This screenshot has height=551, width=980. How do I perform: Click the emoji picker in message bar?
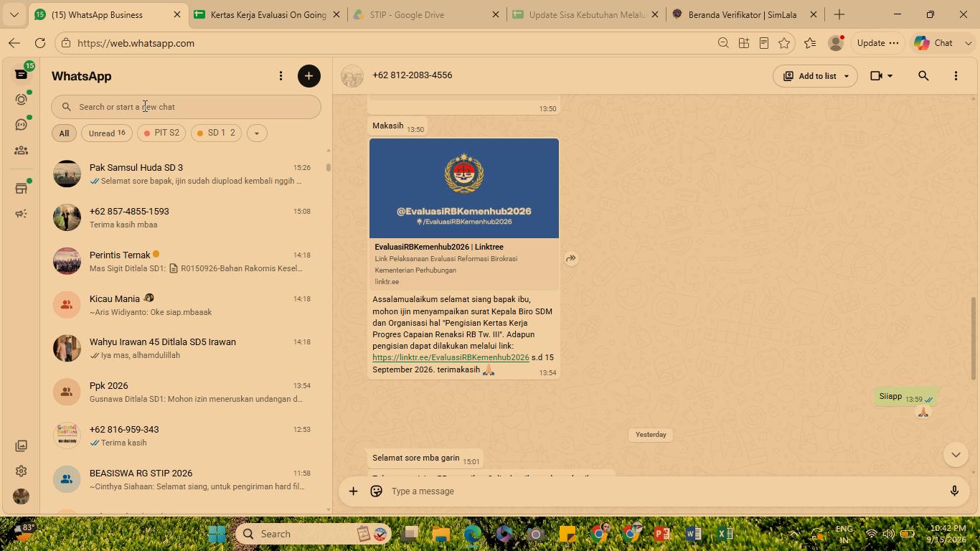point(376,491)
